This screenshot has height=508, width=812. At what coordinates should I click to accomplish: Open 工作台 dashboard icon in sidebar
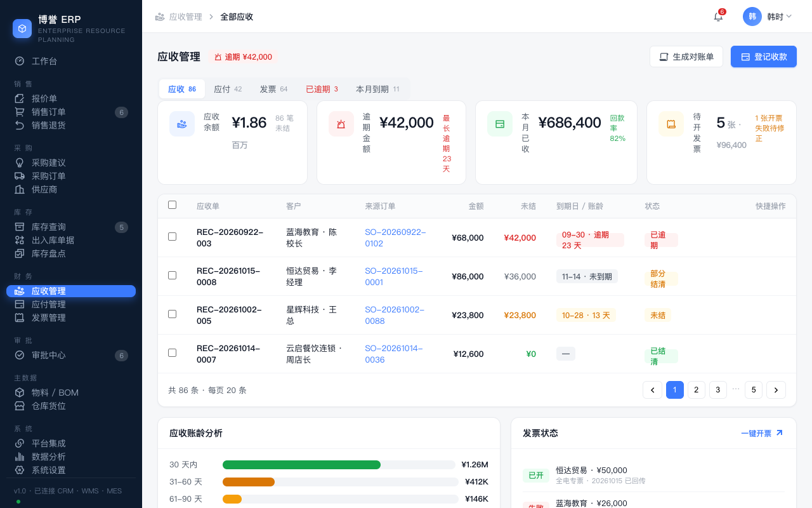point(20,61)
